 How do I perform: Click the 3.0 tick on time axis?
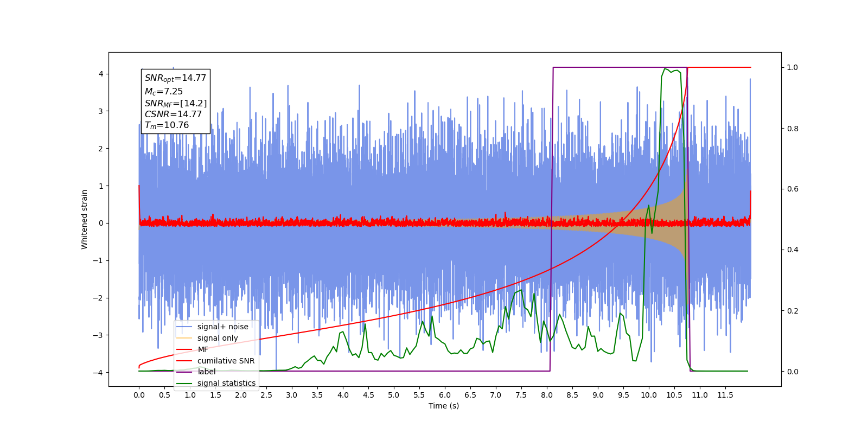(292, 395)
